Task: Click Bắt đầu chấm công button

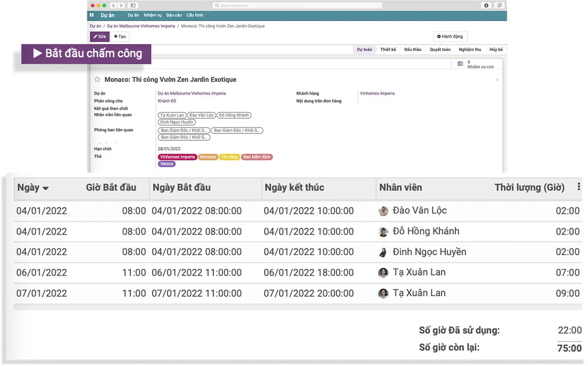Action: coord(86,54)
